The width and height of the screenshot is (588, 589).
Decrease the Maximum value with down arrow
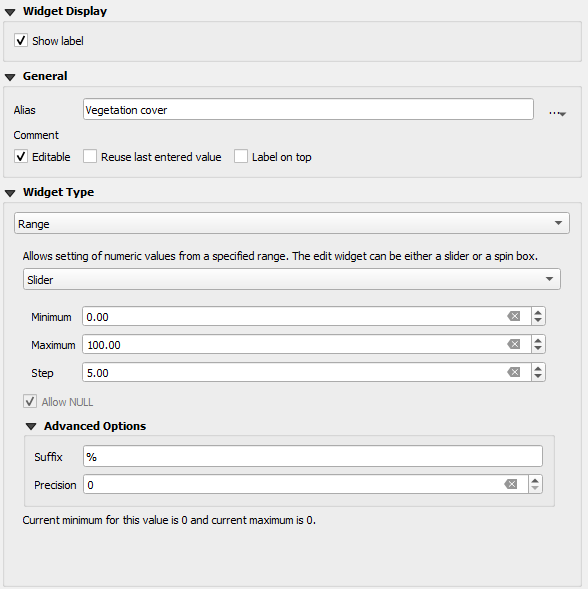538,348
